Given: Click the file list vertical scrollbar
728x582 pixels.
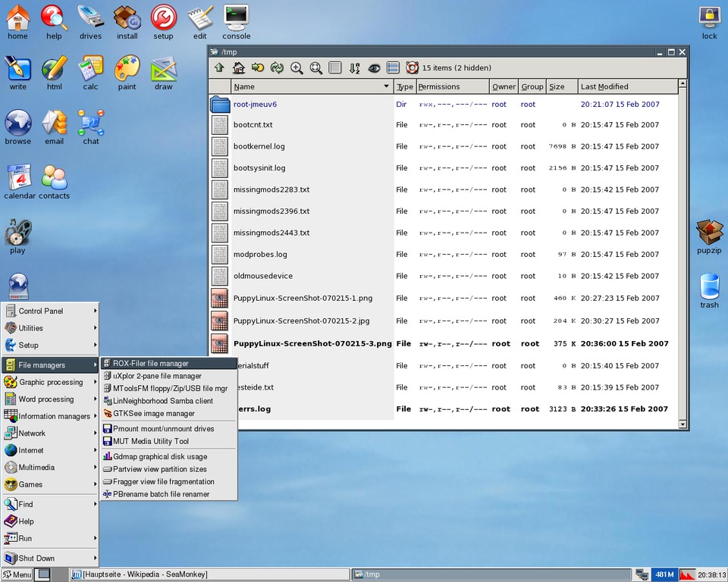Looking at the screenshot, I should click(682, 250).
